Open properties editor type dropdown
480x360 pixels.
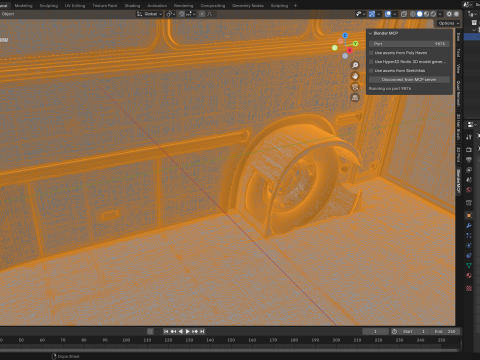(x=471, y=124)
